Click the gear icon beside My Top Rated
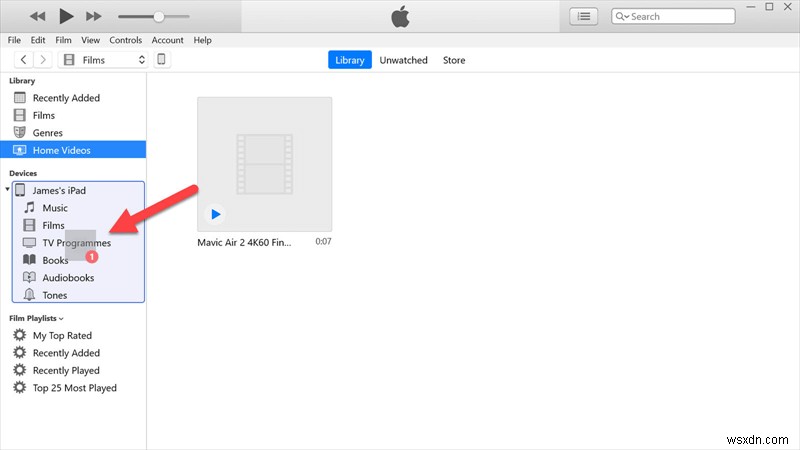Screen dimensions: 800x450 click(x=19, y=335)
